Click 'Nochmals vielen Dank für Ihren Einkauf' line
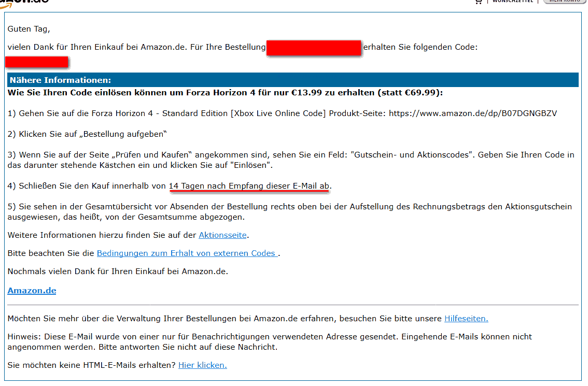The image size is (588, 386). [x=118, y=271]
